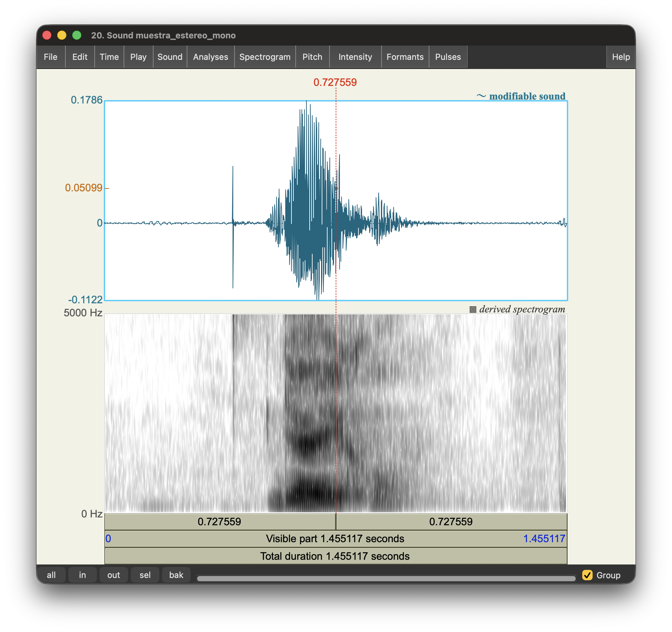This screenshot has width=672, height=632.
Task: Click the green fullscreen window button
Action: (77, 35)
